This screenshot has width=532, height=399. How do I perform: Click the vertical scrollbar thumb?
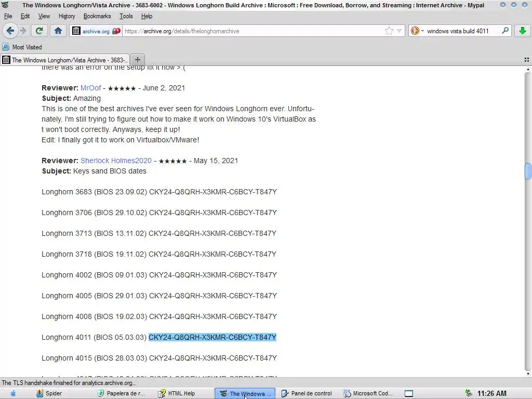click(x=528, y=170)
